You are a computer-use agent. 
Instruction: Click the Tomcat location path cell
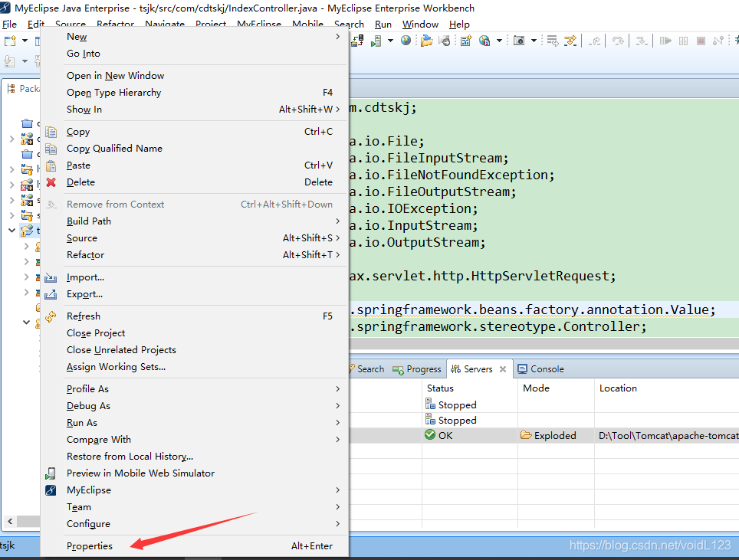coord(668,436)
